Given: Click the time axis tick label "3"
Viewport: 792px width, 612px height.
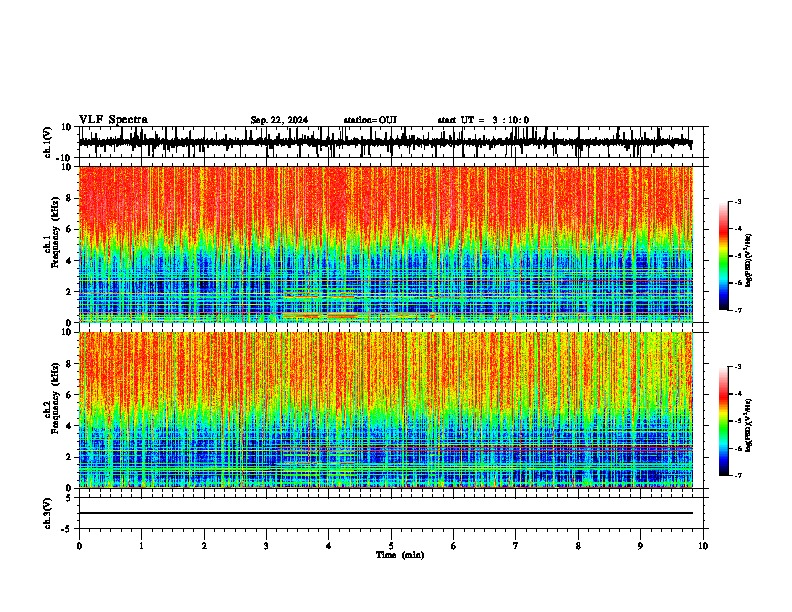Looking at the screenshot, I should coord(266,546).
